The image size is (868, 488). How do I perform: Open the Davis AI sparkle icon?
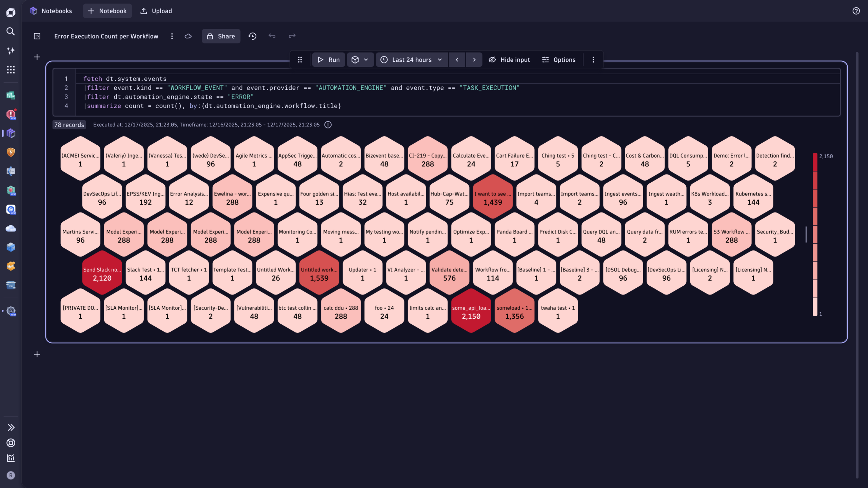pyautogui.click(x=11, y=50)
